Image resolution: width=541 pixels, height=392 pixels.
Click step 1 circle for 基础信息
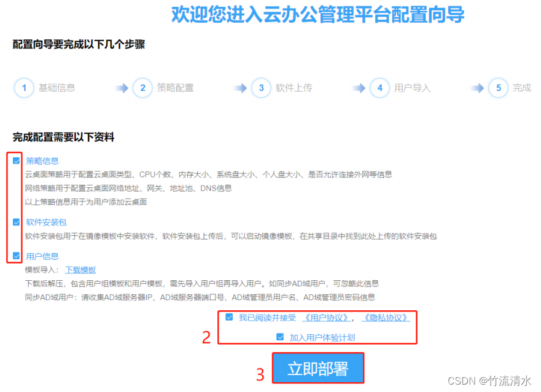pyautogui.click(x=24, y=88)
